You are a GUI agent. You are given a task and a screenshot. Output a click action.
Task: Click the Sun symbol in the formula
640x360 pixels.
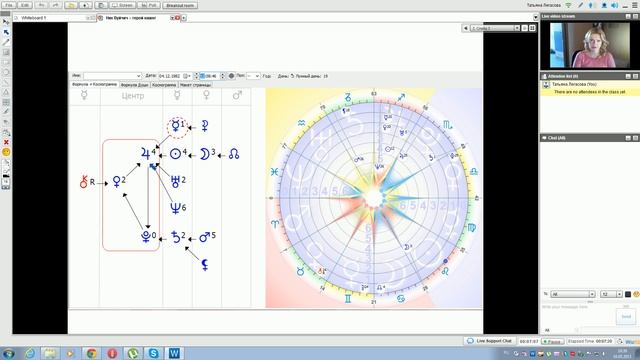click(x=176, y=154)
